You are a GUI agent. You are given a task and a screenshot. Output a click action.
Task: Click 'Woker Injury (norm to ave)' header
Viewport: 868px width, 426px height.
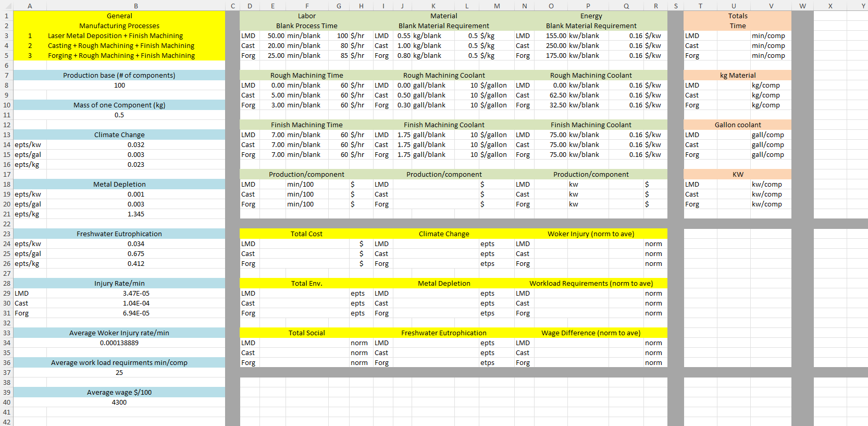591,234
